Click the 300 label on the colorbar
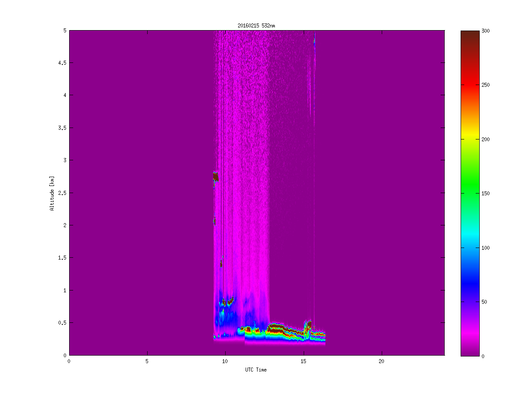The image size is (532, 399). click(486, 31)
